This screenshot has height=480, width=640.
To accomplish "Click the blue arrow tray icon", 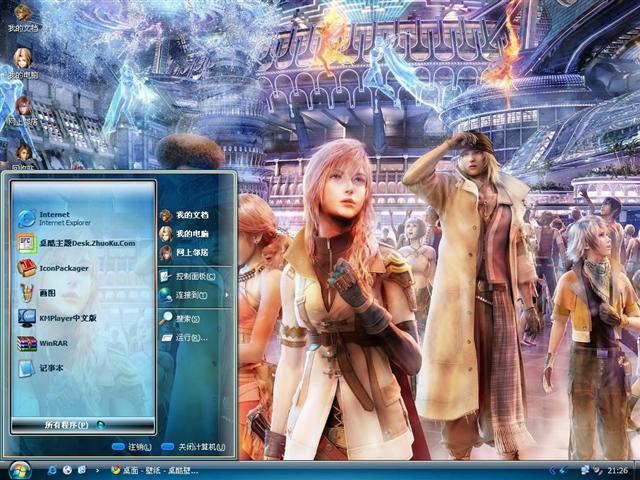I will 564,471.
